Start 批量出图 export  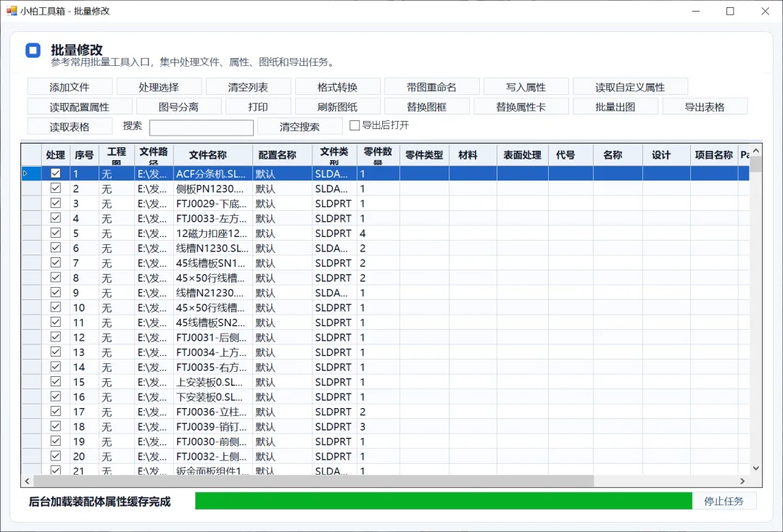tap(616, 107)
